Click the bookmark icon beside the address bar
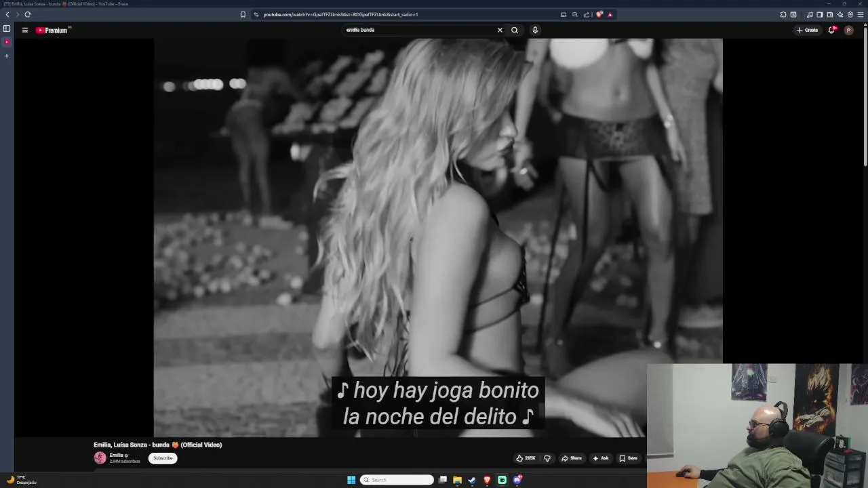Viewport: 868px width, 488px height. pyautogui.click(x=243, y=14)
